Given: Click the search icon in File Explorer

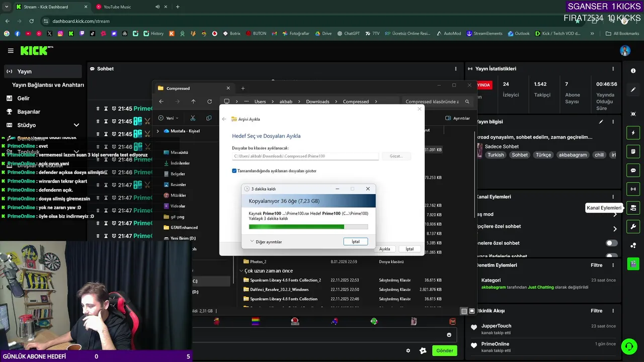Looking at the screenshot, I should click(x=467, y=102).
